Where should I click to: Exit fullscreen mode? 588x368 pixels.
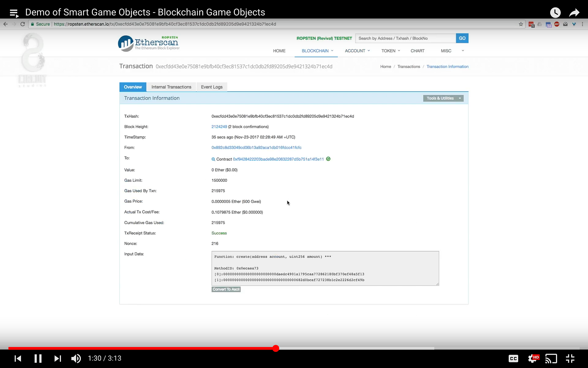(570, 358)
